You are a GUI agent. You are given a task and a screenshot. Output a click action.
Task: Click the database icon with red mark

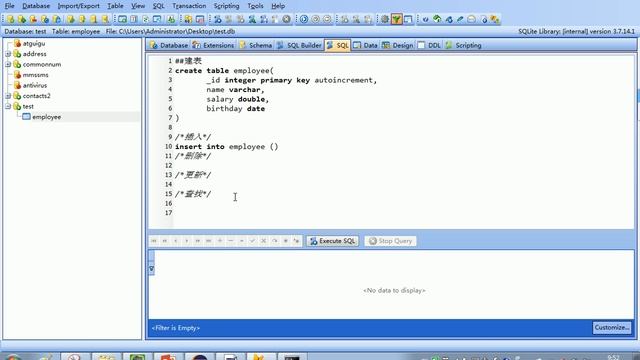point(33,19)
